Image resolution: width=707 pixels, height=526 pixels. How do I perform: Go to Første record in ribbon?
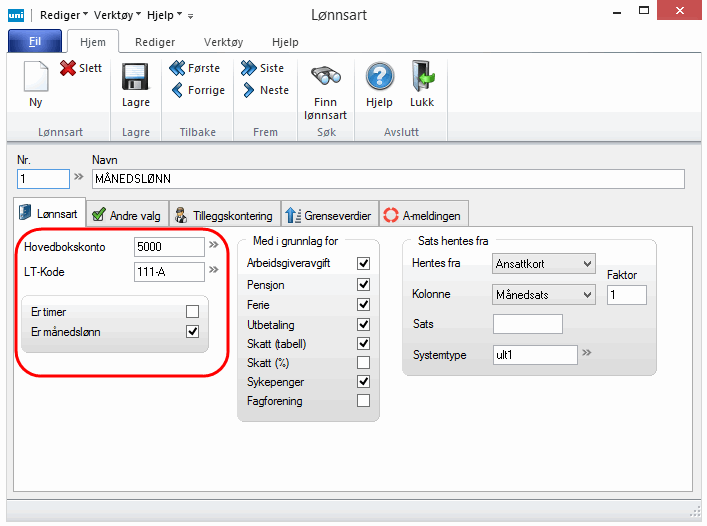click(179, 68)
